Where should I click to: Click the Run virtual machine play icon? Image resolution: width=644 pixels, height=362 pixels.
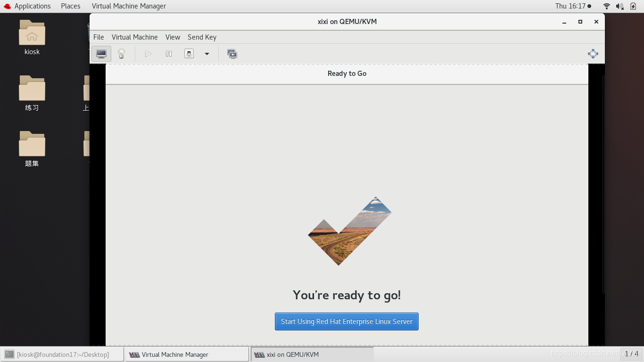tap(148, 54)
